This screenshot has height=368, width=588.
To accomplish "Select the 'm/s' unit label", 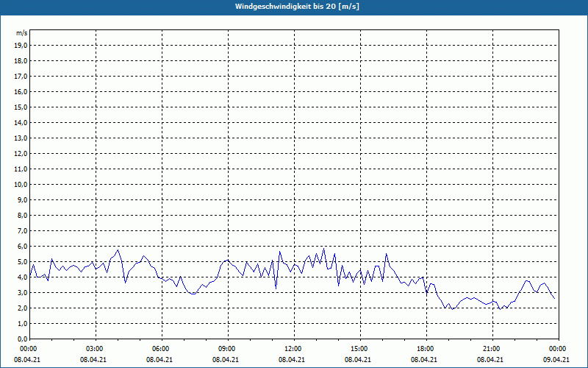I will (x=22, y=33).
